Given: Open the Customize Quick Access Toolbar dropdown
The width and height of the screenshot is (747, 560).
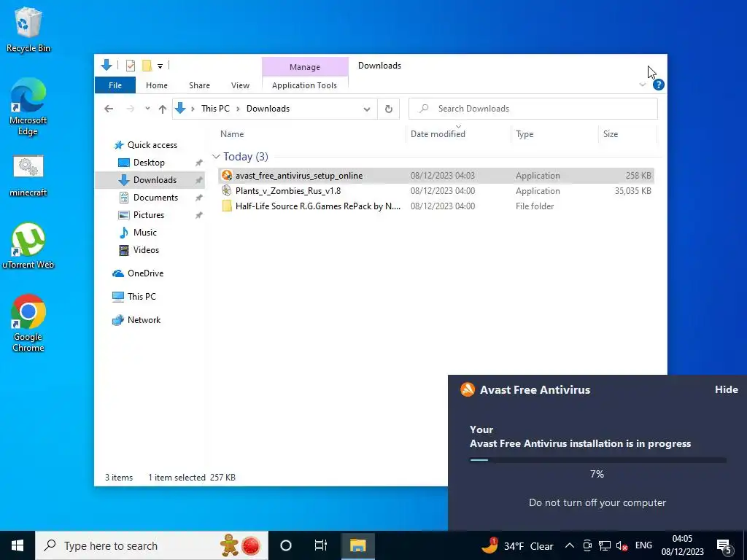Looking at the screenshot, I should tap(160, 66).
